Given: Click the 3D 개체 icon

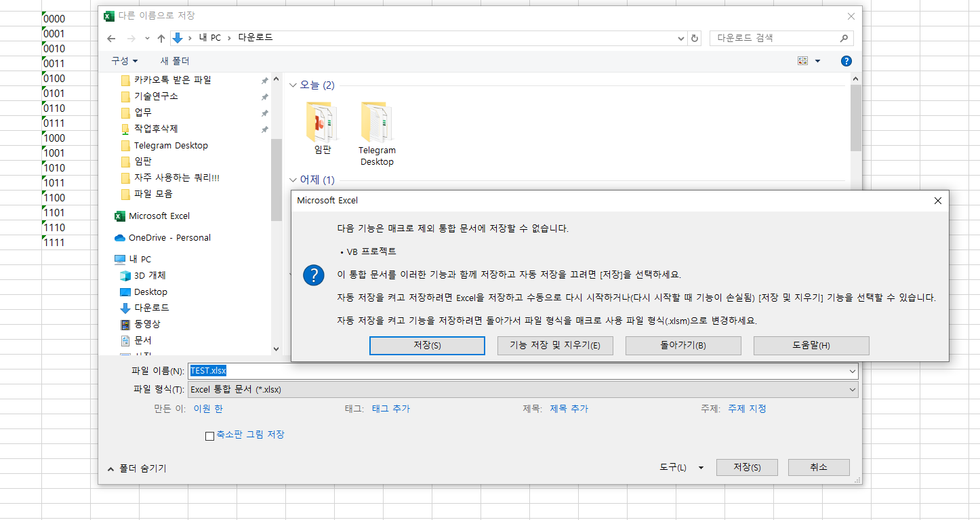Looking at the screenshot, I should tap(125, 275).
